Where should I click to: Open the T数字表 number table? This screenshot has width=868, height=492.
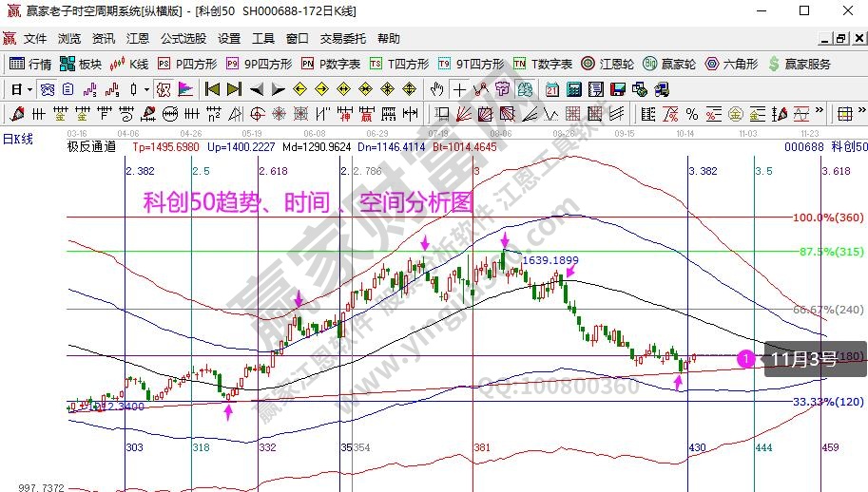click(x=543, y=65)
